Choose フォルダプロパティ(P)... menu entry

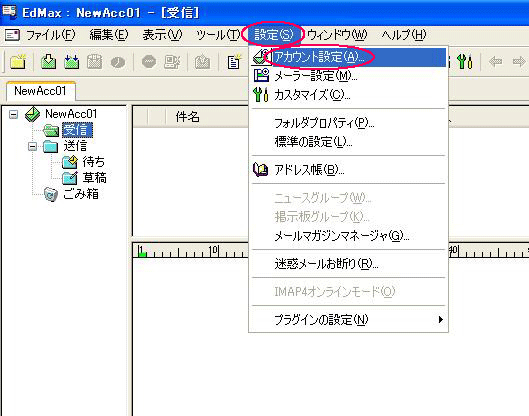349,123
